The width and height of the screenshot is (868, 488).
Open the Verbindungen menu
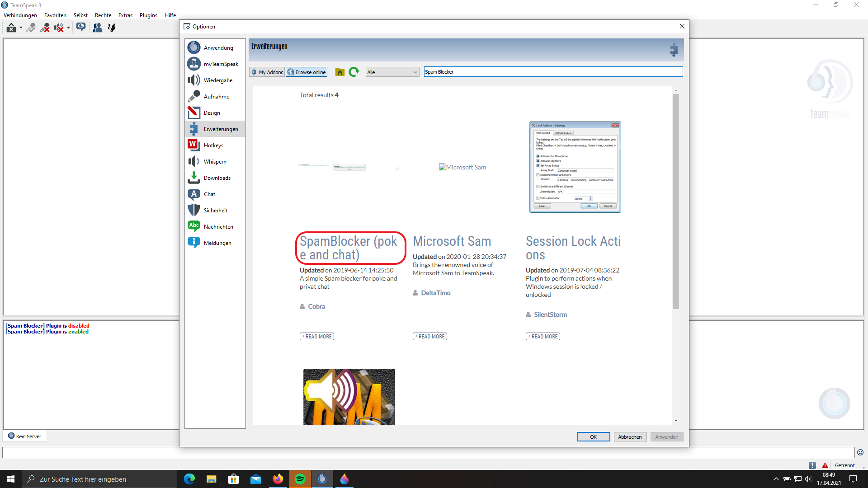[x=20, y=15]
